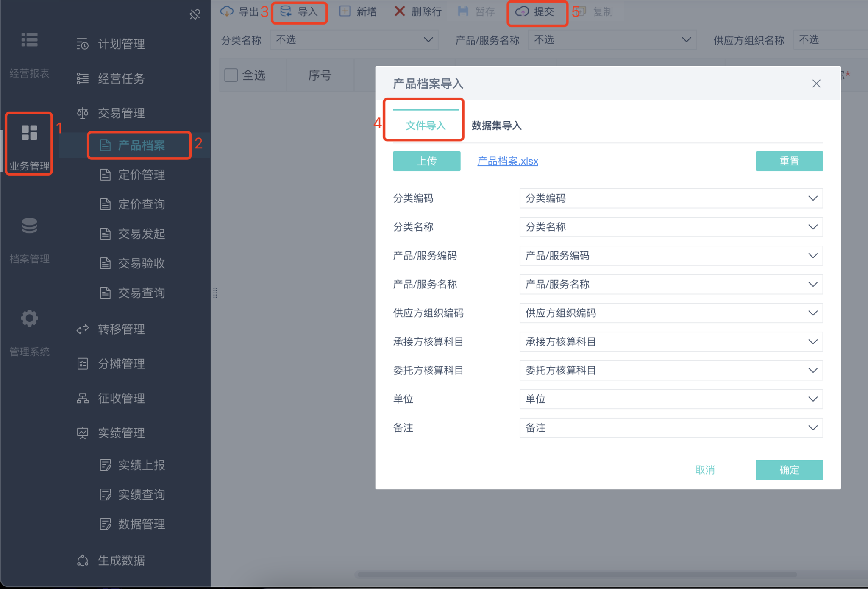Click the horizontal scrollbar at bottom
The image size is (868, 589).
click(x=576, y=575)
